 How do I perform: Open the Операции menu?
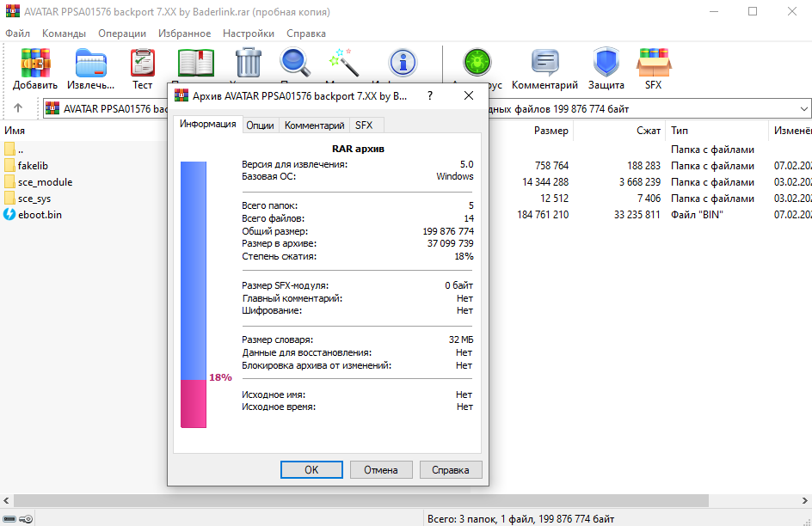point(121,34)
